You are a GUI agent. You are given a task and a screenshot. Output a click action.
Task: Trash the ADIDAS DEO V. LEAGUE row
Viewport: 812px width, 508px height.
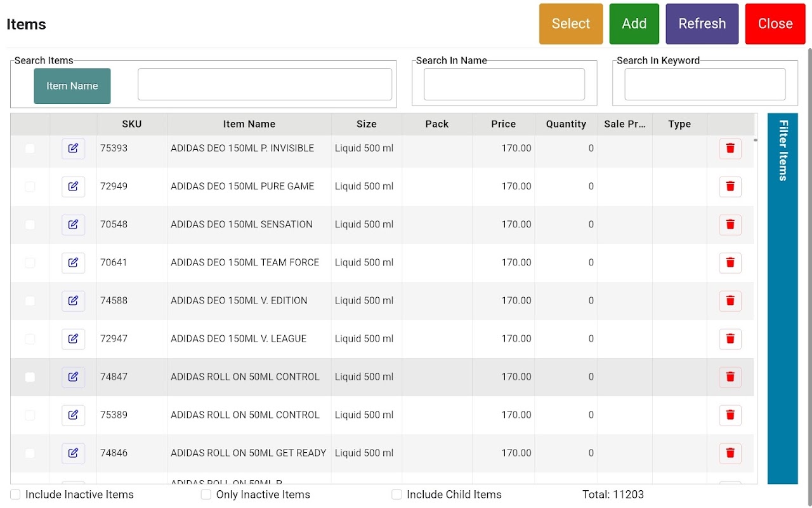(730, 339)
